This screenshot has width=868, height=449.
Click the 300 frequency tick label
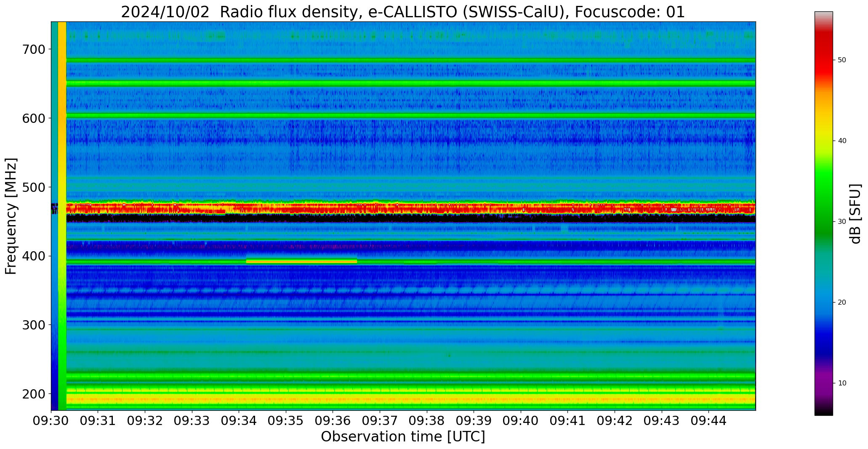click(33, 325)
